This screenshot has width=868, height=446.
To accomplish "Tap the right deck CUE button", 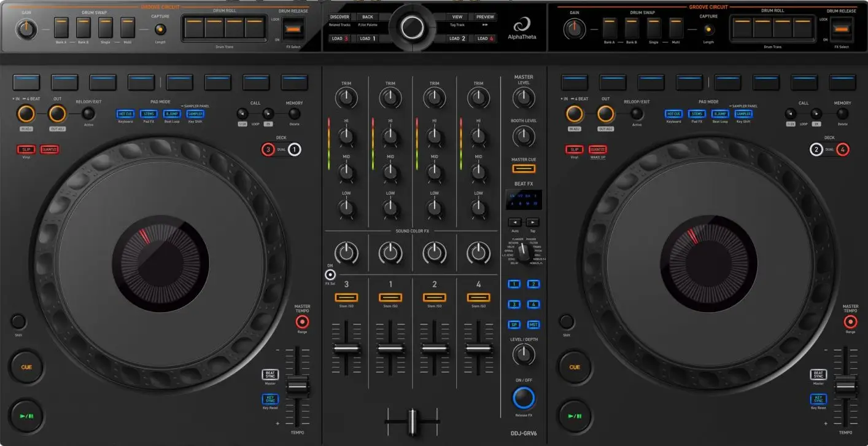I will pyautogui.click(x=575, y=367).
